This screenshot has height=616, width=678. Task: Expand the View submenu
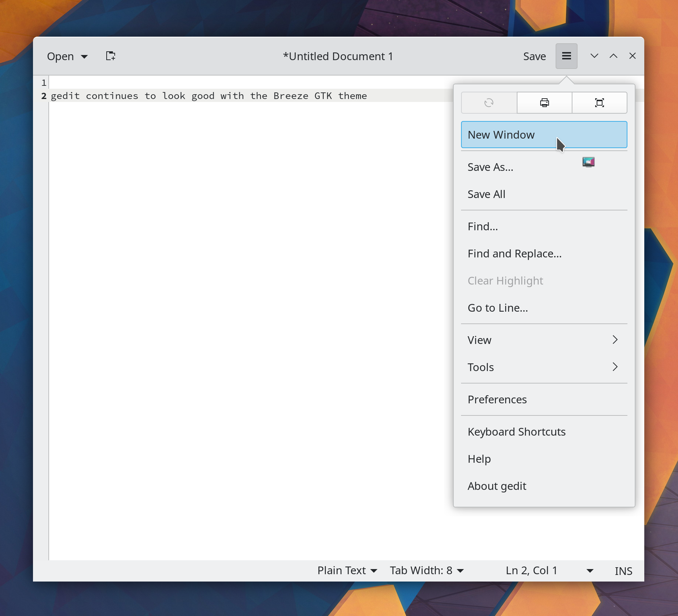pos(544,340)
